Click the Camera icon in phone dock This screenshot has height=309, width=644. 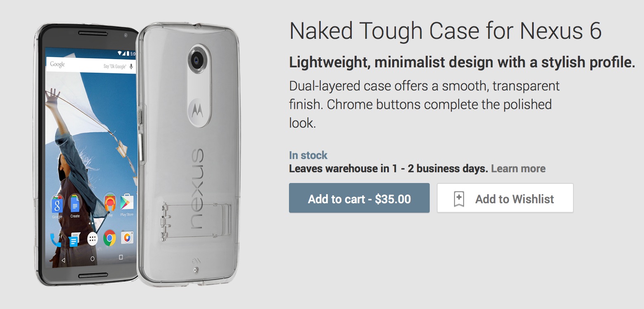[127, 238]
